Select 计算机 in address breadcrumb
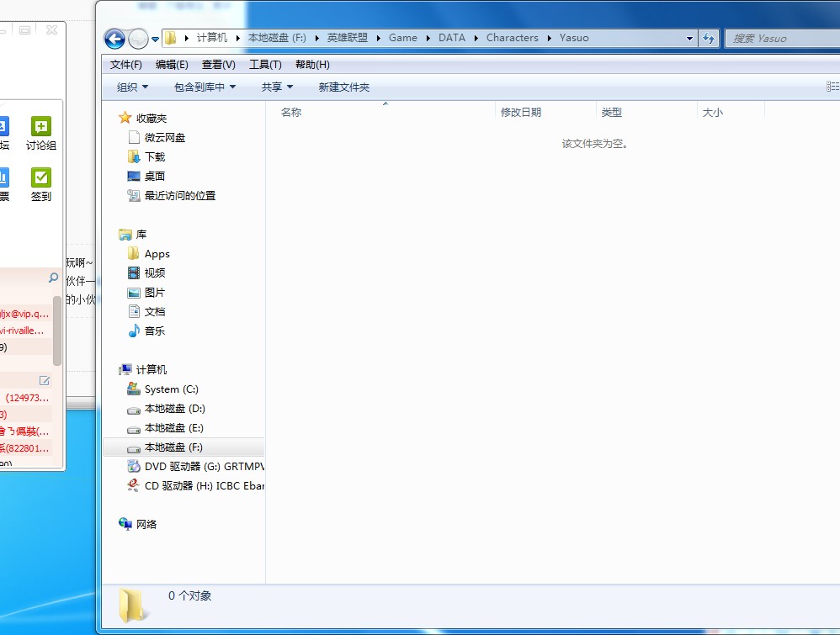The width and height of the screenshot is (840, 635). pyautogui.click(x=211, y=38)
